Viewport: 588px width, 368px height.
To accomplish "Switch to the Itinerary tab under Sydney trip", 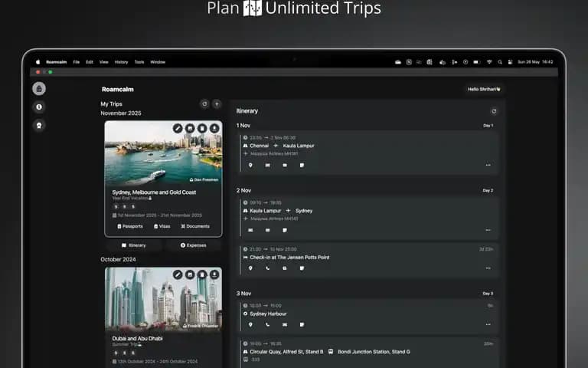I will [x=133, y=245].
